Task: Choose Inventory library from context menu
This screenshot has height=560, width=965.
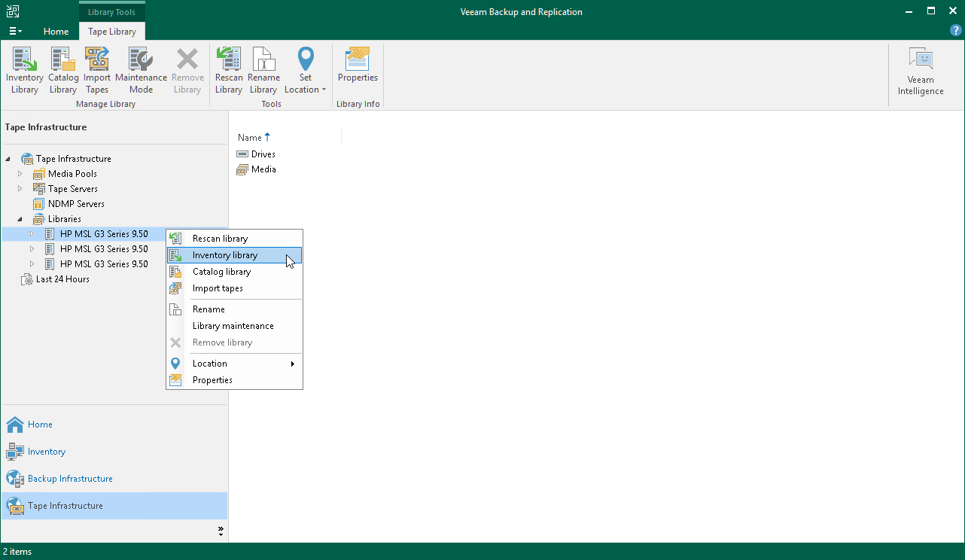Action: [234, 255]
